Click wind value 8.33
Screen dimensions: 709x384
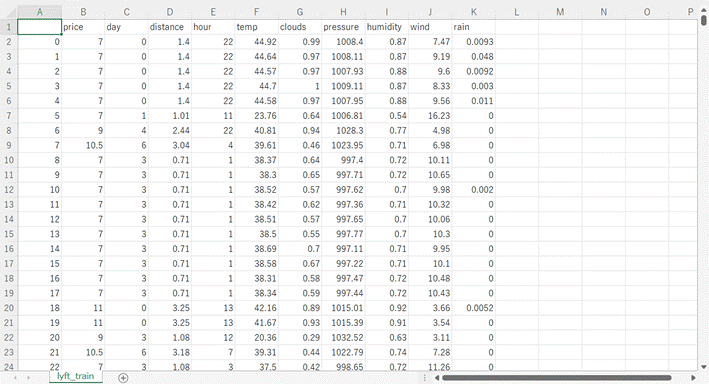(430, 86)
